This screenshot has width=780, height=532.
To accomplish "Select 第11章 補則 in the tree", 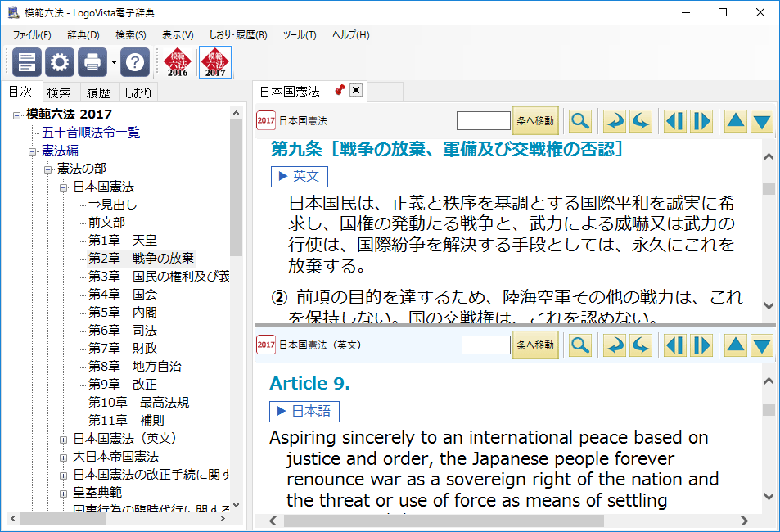I will [126, 421].
